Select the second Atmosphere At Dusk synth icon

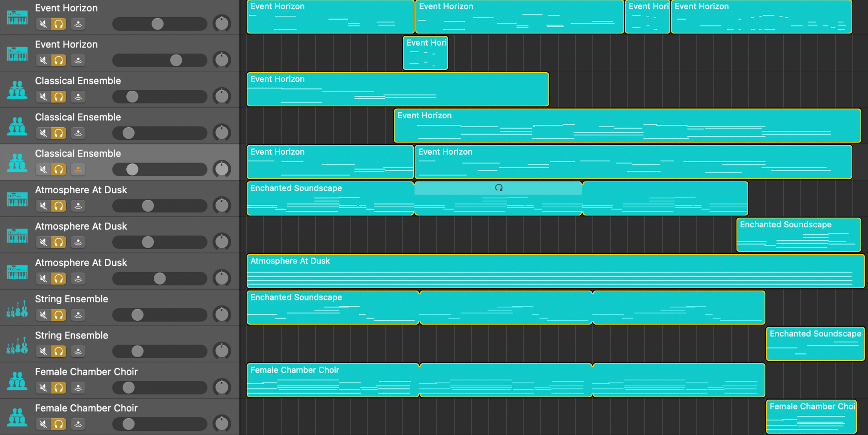(x=17, y=235)
